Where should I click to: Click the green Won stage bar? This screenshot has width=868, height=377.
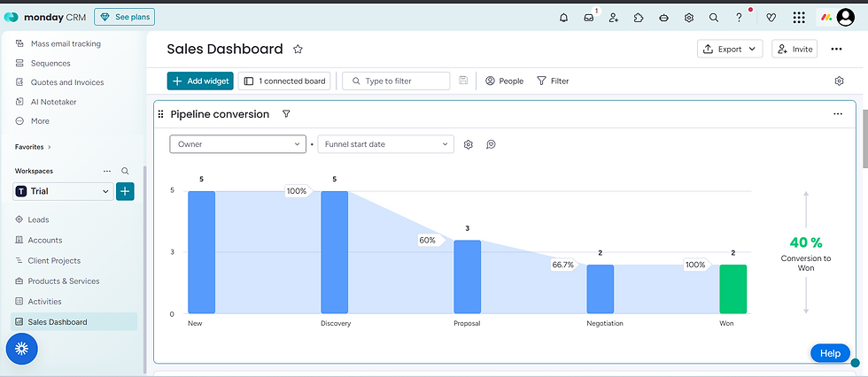(x=733, y=289)
